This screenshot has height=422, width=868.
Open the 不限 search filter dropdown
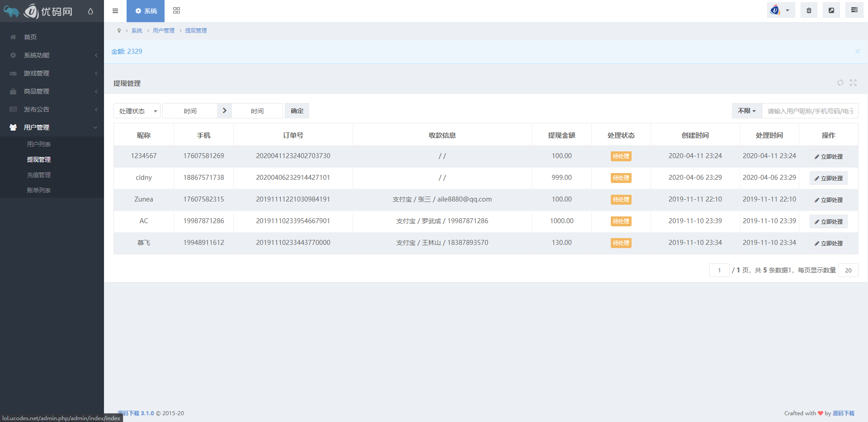[746, 111]
